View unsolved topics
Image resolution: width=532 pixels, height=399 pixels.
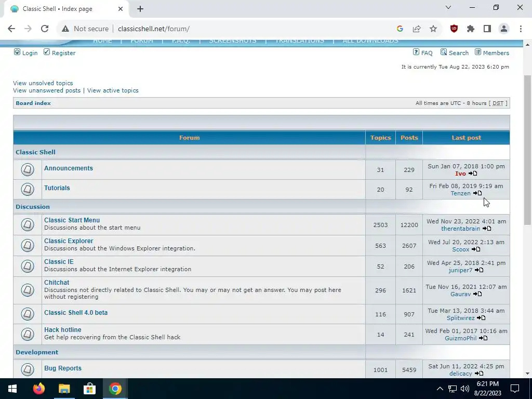coord(43,83)
